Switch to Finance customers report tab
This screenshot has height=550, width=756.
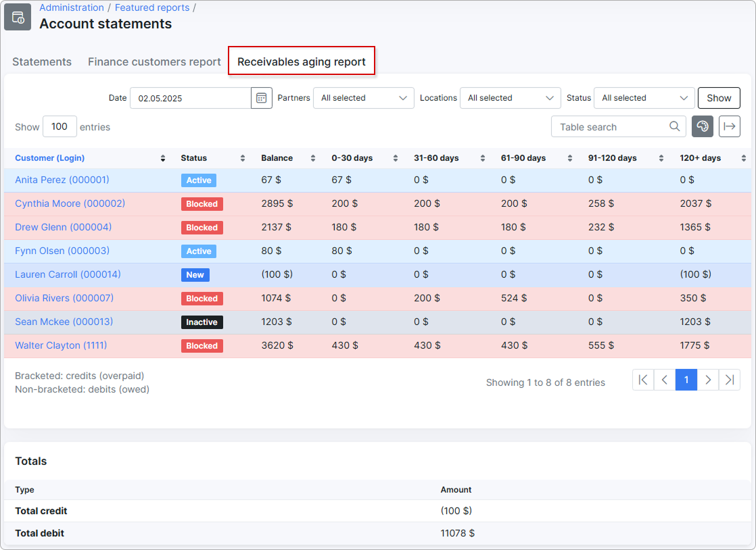click(x=154, y=61)
